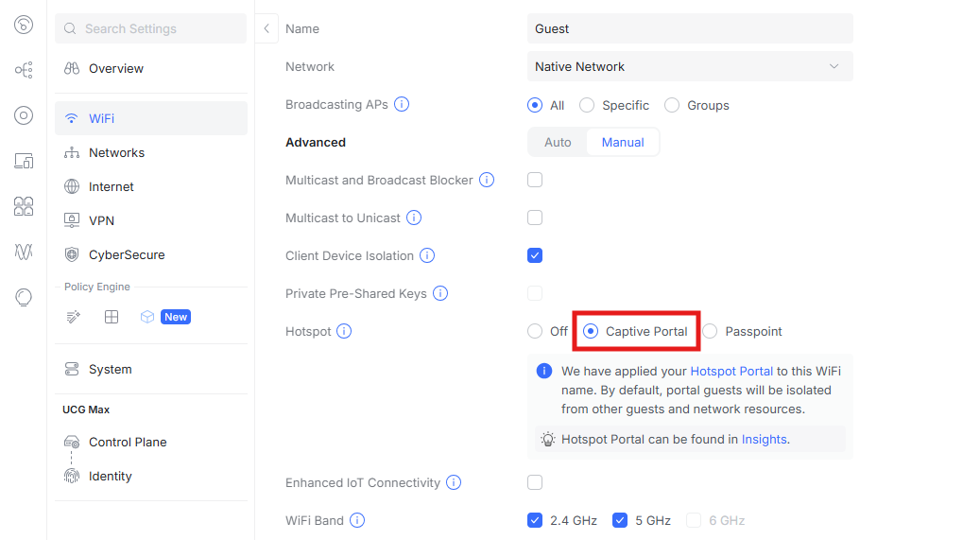Switch Advanced mode to the Auto tab
980x540 pixels.
click(558, 142)
